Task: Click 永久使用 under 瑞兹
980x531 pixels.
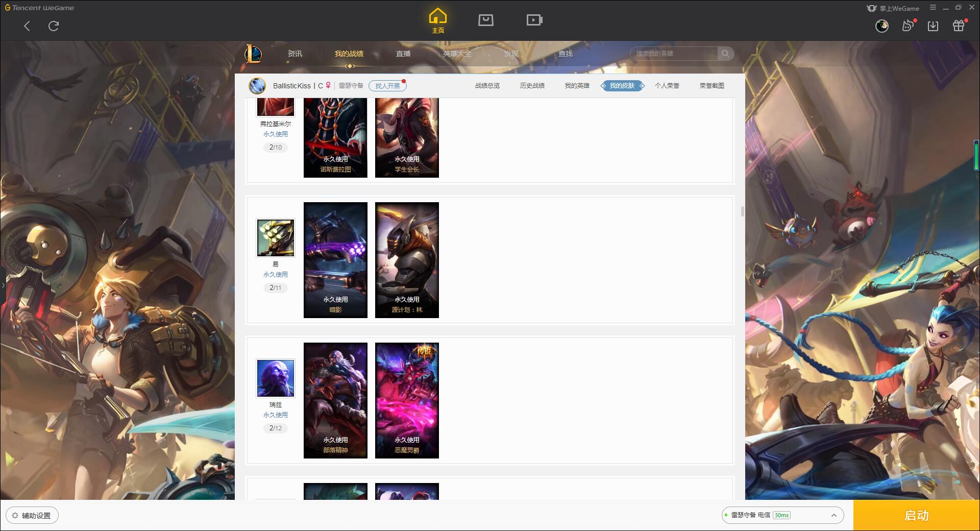Action: click(276, 415)
